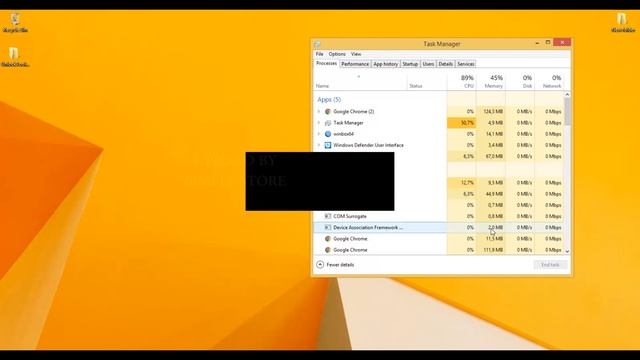The width and height of the screenshot is (640, 360).
Task: Select the top-right desktop folder icon
Action: pos(623,23)
